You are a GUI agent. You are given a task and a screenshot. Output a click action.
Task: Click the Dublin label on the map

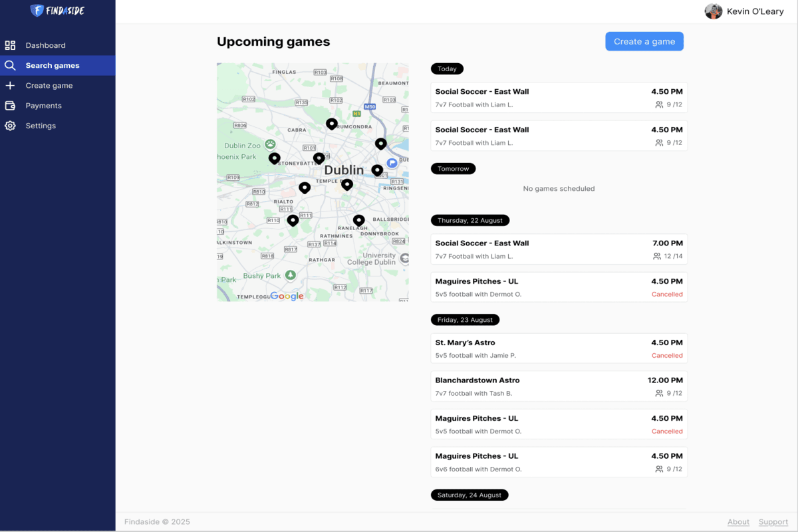click(344, 170)
